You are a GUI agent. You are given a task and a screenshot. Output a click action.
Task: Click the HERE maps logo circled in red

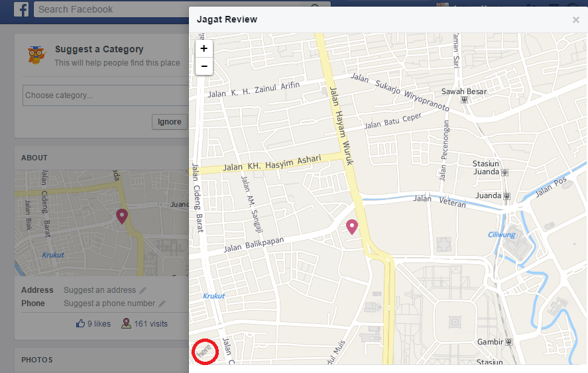206,350
